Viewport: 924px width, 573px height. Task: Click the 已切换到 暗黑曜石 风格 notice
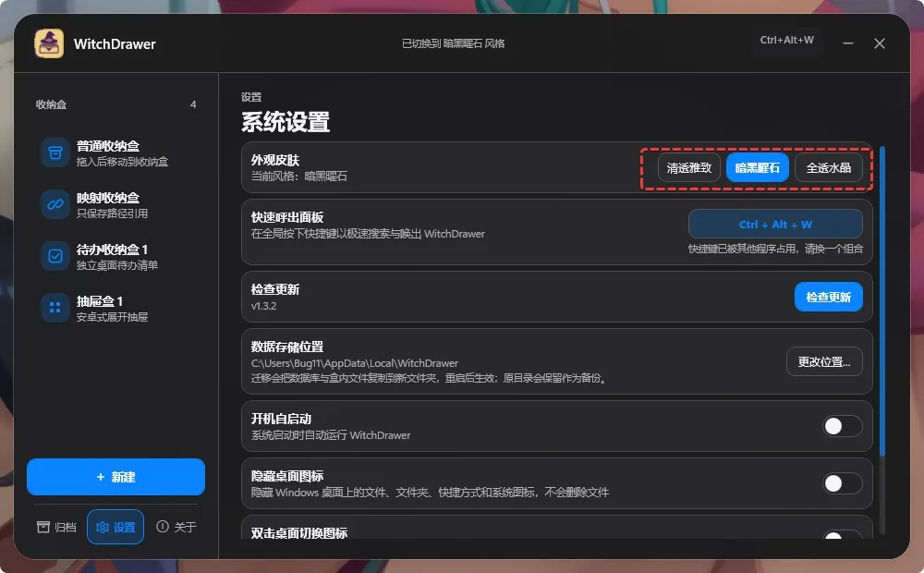453,43
